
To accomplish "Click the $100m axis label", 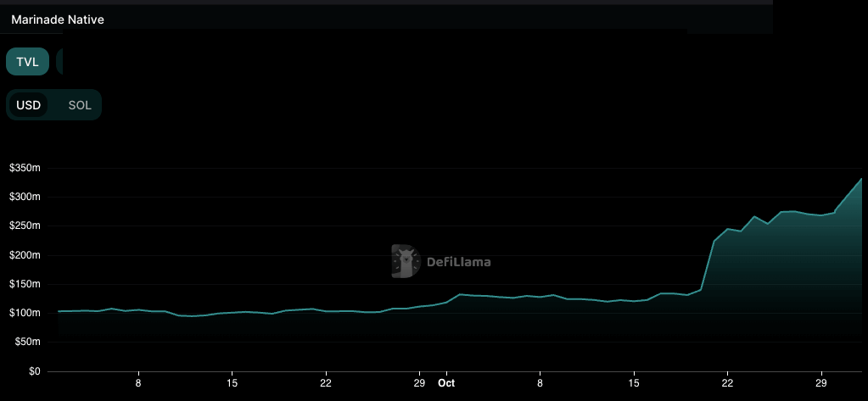I will click(x=25, y=314).
